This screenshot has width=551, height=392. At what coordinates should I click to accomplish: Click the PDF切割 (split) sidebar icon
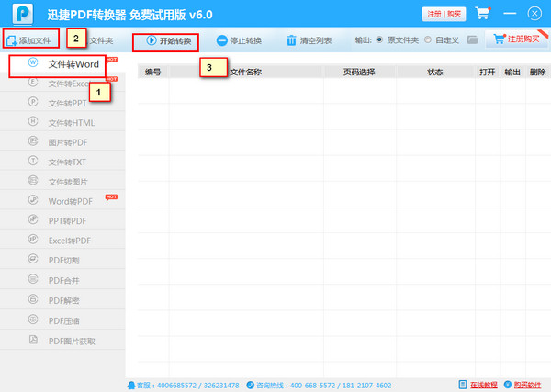[x=33, y=259]
